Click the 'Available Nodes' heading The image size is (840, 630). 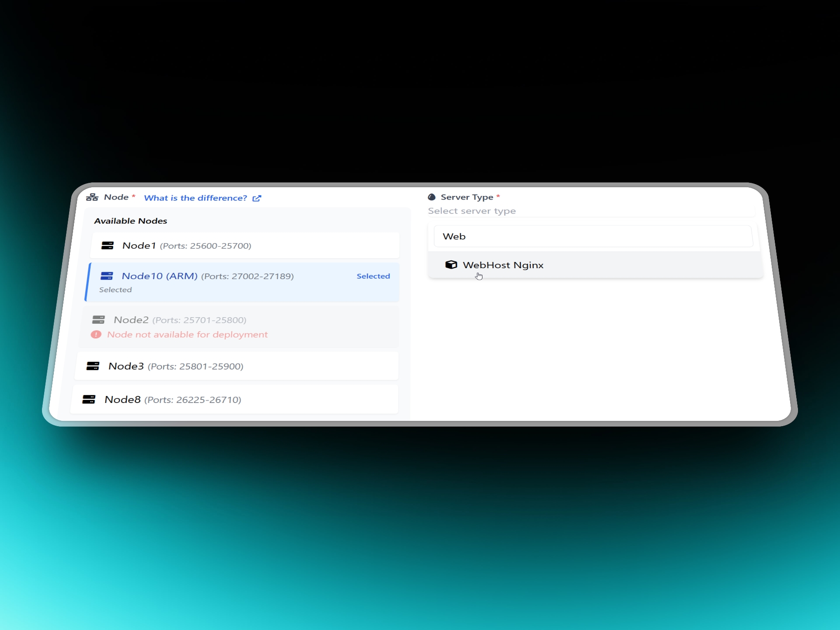coord(131,221)
